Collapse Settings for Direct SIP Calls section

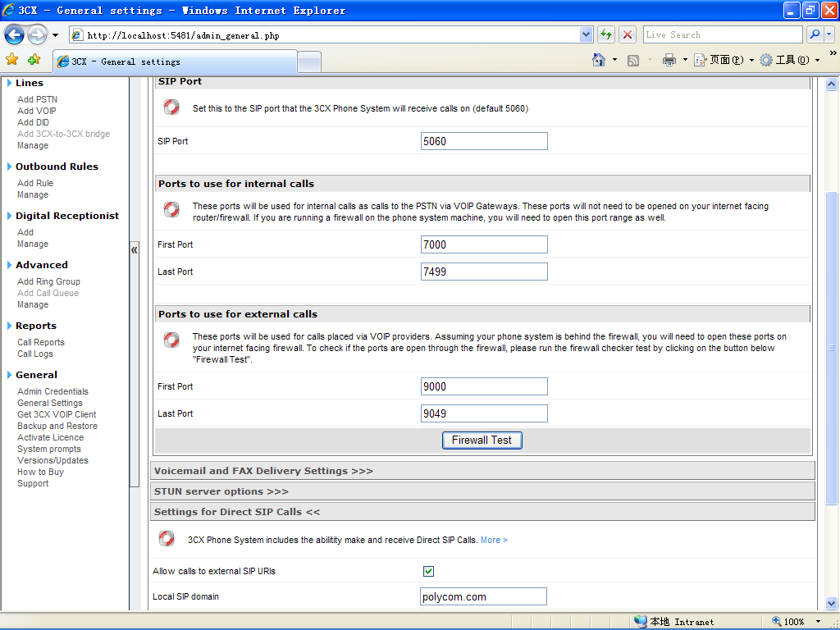point(237,512)
